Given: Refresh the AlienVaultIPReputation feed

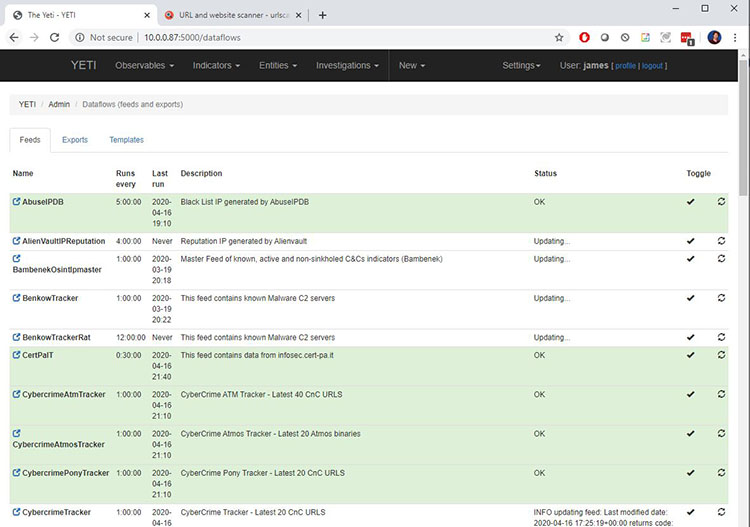Looking at the screenshot, I should [x=721, y=241].
